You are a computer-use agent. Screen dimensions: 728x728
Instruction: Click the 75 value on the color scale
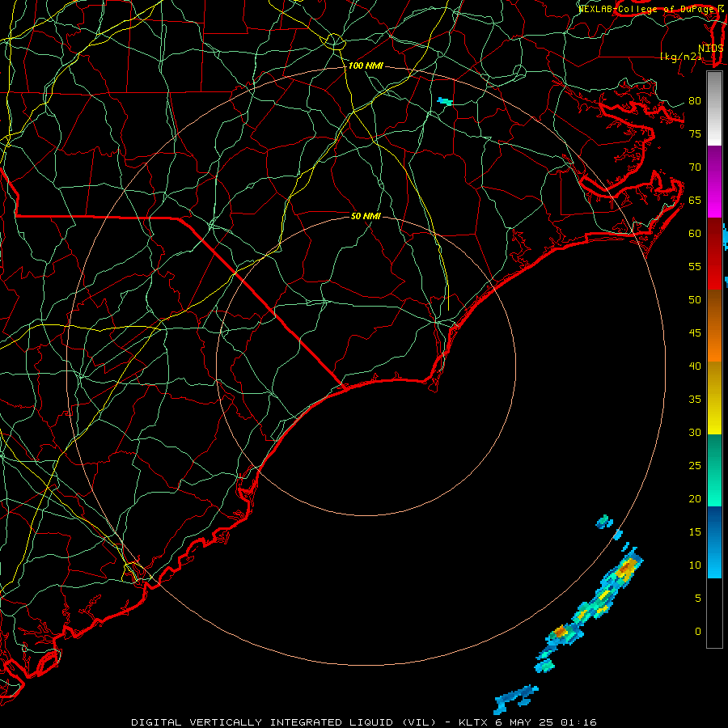pos(695,134)
